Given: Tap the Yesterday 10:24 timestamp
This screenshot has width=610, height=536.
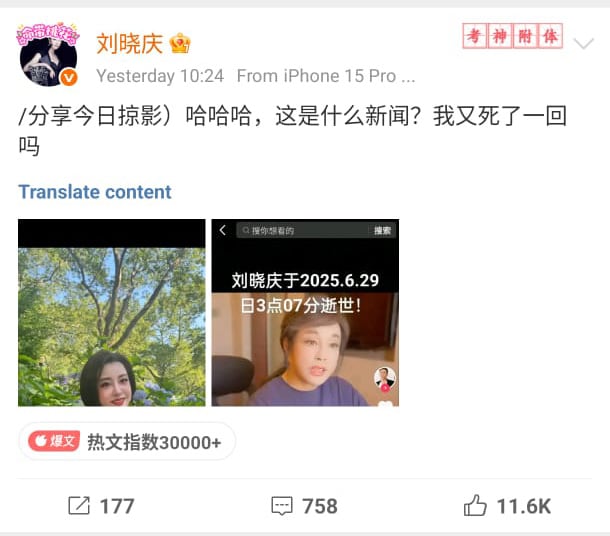Looking at the screenshot, I should pyautogui.click(x=160, y=76).
